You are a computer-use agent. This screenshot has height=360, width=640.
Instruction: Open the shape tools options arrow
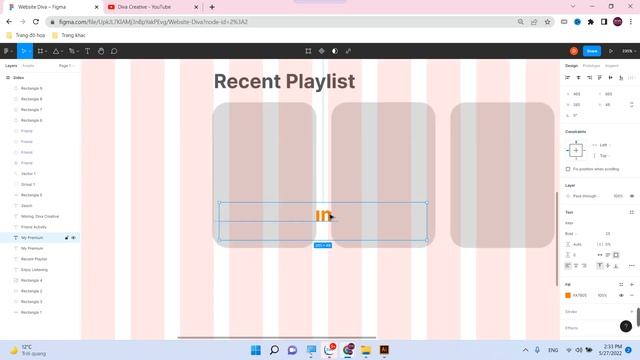[x=62, y=51]
